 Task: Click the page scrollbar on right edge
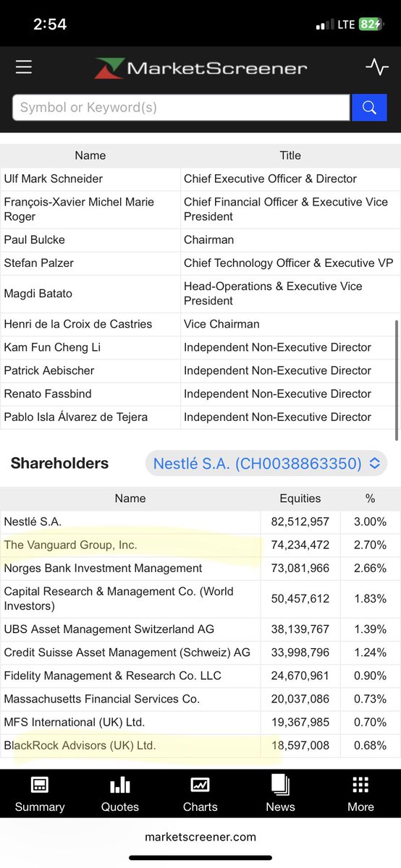pyautogui.click(x=397, y=380)
